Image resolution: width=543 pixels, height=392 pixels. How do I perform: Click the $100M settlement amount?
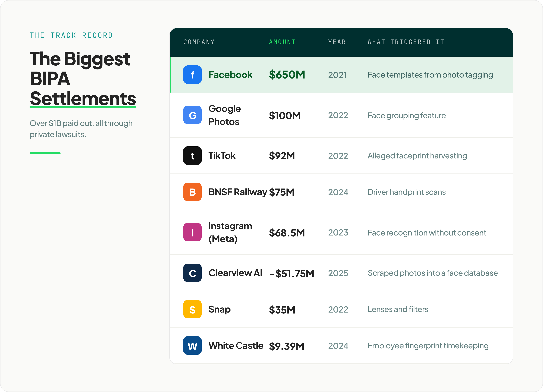[x=285, y=116]
